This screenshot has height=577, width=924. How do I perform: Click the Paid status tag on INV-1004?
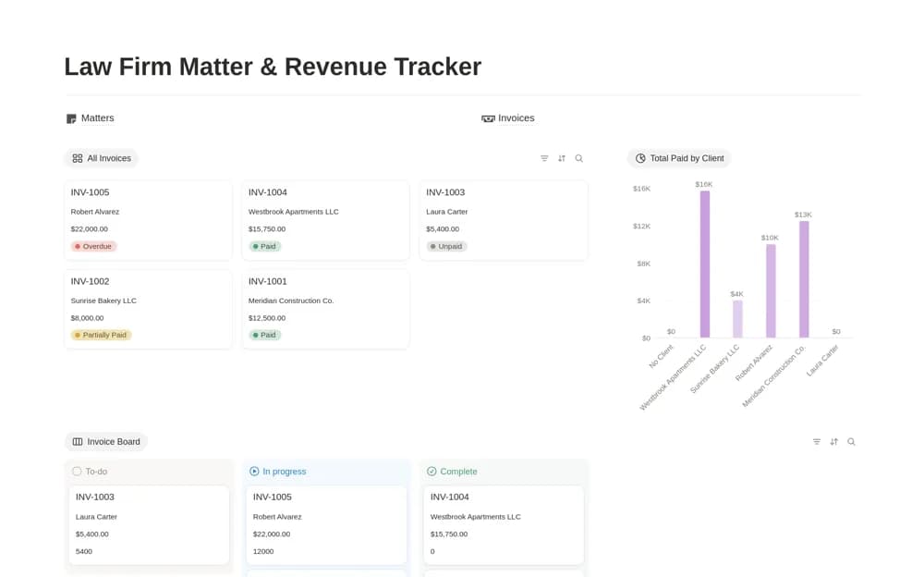[264, 247]
